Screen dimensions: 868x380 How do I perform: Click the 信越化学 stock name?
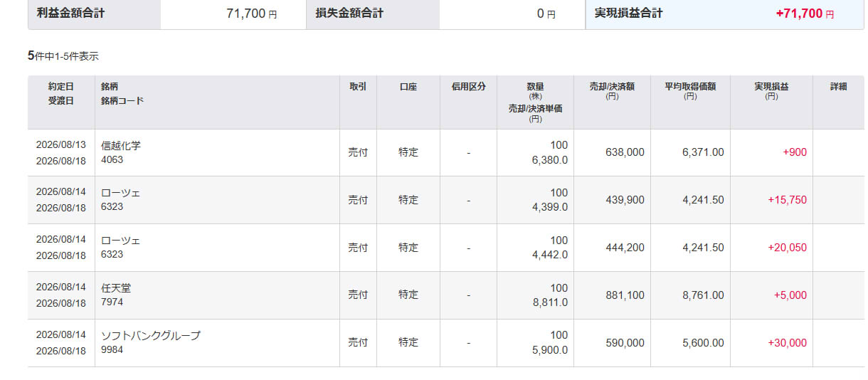(x=121, y=145)
